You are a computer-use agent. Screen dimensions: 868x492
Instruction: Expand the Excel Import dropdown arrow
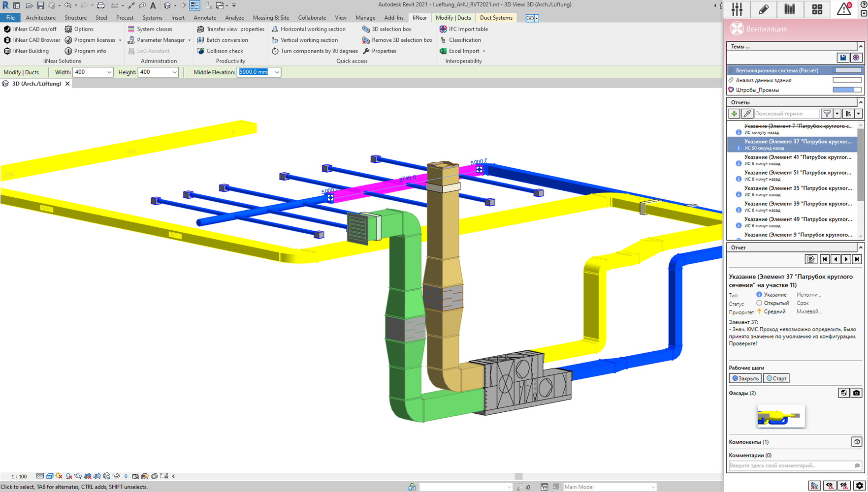484,51
